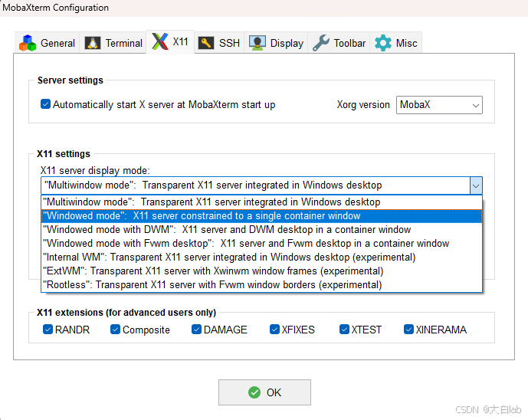This screenshot has width=528, height=420.
Task: Open the SSH tab
Action: [219, 43]
